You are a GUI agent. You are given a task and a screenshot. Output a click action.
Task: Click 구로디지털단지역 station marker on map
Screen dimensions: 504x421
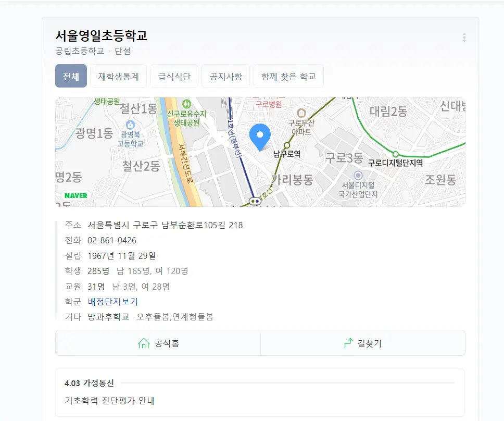[x=396, y=154]
